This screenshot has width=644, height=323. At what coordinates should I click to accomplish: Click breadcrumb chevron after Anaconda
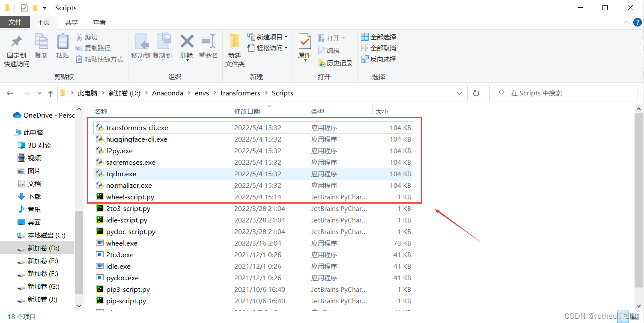point(189,93)
